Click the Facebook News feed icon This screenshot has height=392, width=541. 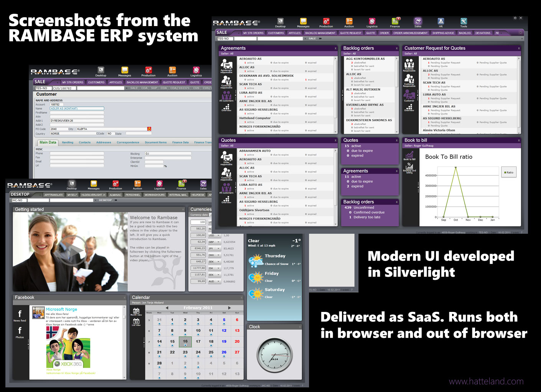pyautogui.click(x=20, y=315)
